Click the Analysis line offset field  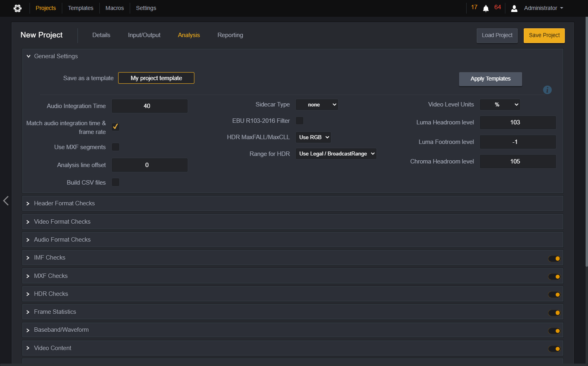coord(150,165)
